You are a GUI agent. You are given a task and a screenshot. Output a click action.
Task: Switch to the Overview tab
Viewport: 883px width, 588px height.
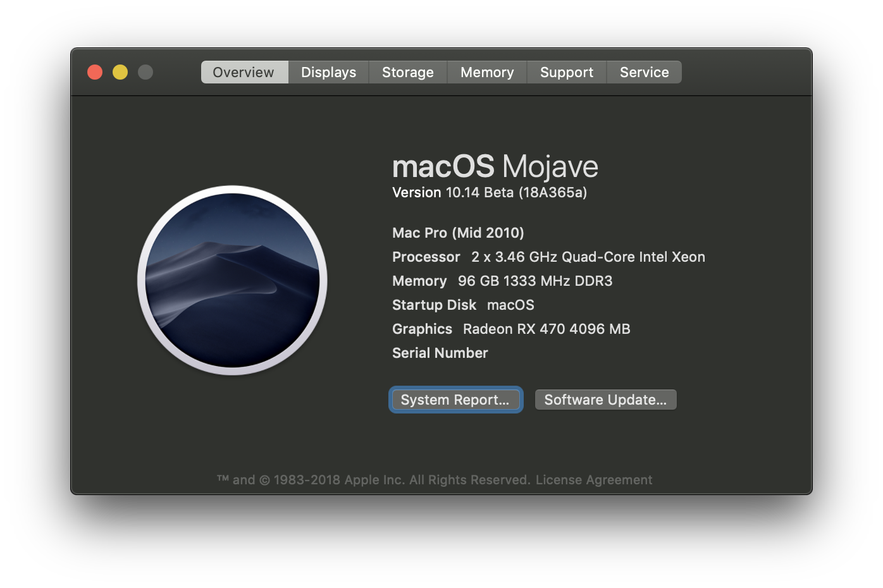tap(244, 72)
